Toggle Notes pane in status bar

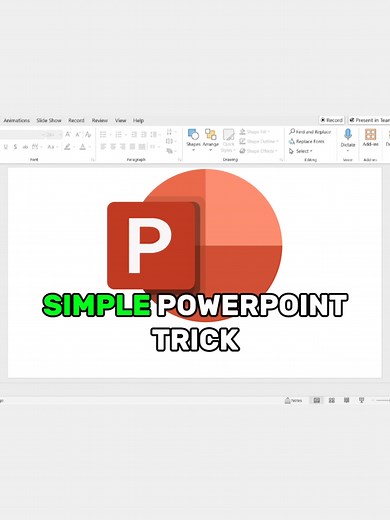tap(293, 400)
